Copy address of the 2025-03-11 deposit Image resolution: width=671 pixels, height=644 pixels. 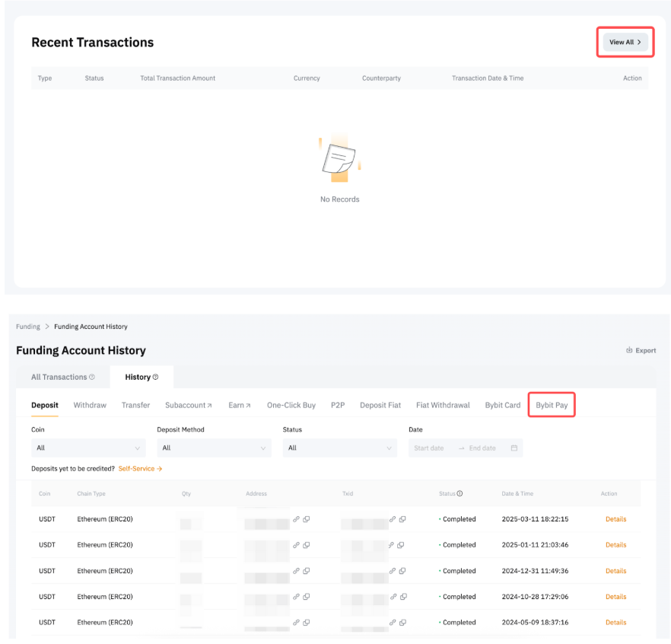click(307, 519)
